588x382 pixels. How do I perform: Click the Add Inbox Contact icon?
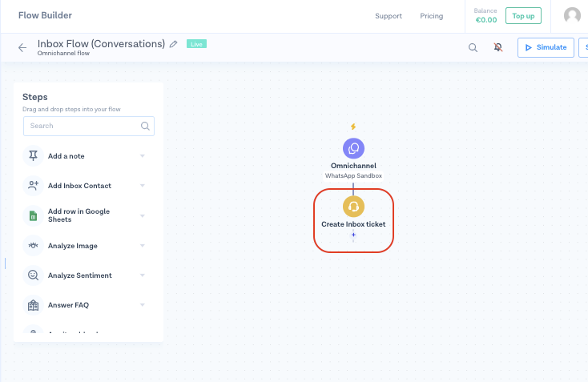tap(33, 185)
